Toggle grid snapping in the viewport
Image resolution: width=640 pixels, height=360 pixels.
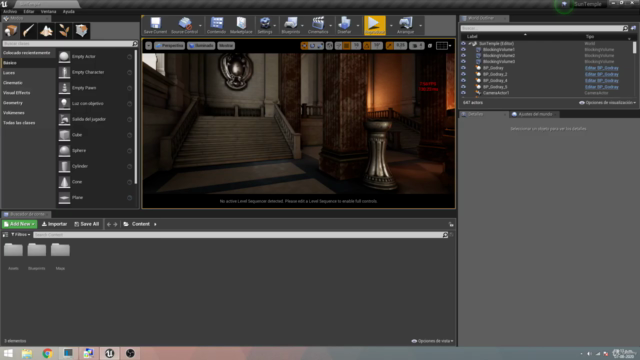click(347, 46)
